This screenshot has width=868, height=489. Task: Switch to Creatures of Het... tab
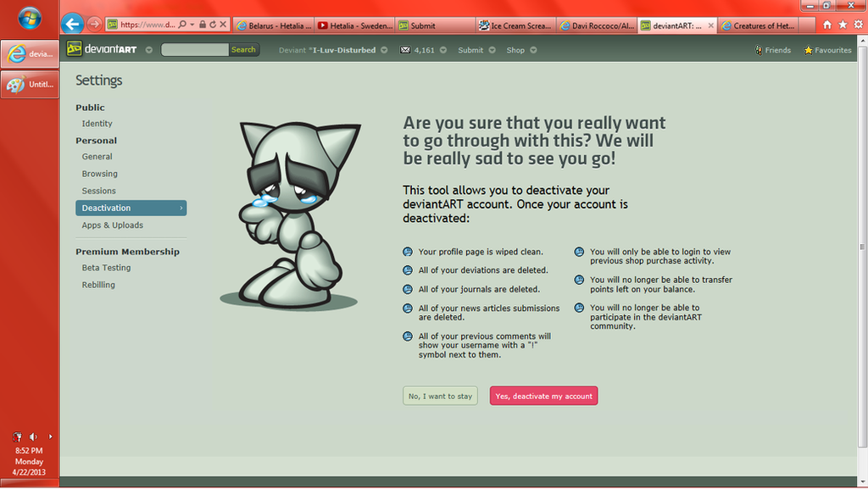point(759,25)
